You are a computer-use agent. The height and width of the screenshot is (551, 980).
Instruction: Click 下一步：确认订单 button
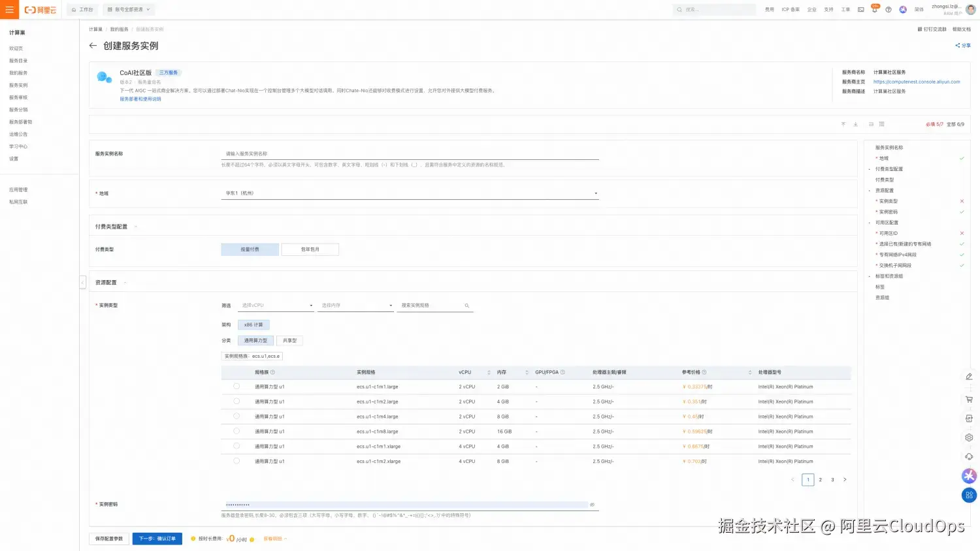click(x=157, y=539)
